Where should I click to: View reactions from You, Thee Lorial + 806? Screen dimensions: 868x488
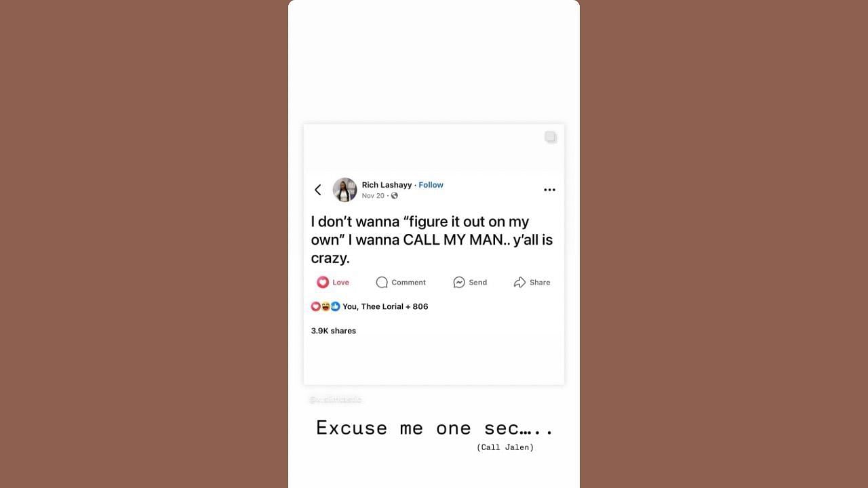tap(385, 306)
